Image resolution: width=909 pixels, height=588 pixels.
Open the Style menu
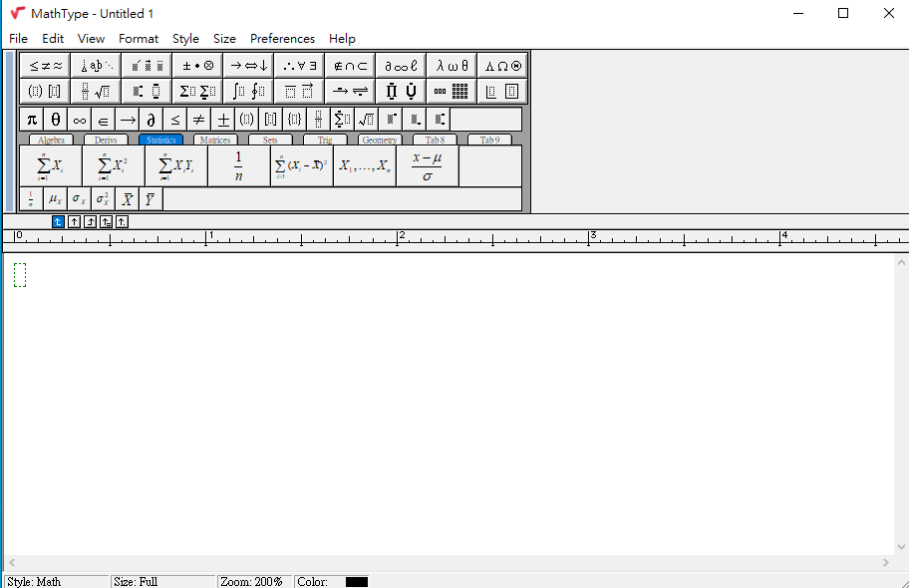click(185, 39)
